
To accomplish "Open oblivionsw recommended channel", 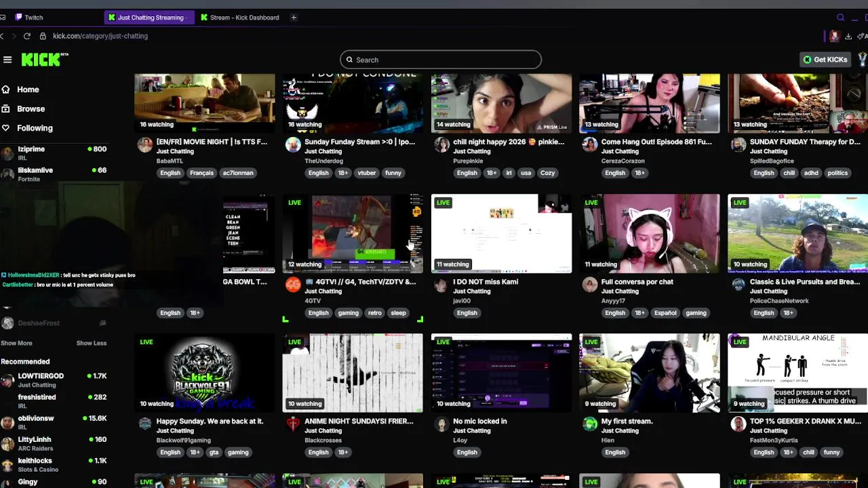I will (x=54, y=422).
